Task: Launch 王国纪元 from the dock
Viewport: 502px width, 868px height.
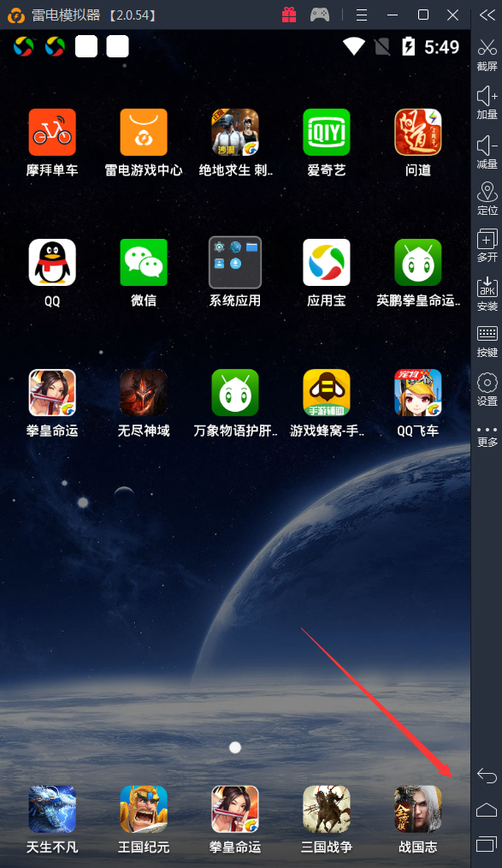Action: [144, 809]
